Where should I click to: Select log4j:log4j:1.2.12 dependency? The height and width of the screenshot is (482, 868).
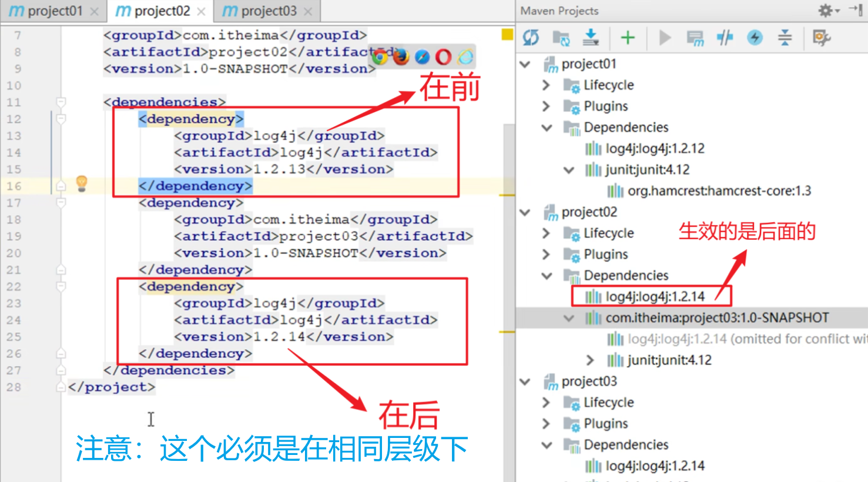pos(655,149)
